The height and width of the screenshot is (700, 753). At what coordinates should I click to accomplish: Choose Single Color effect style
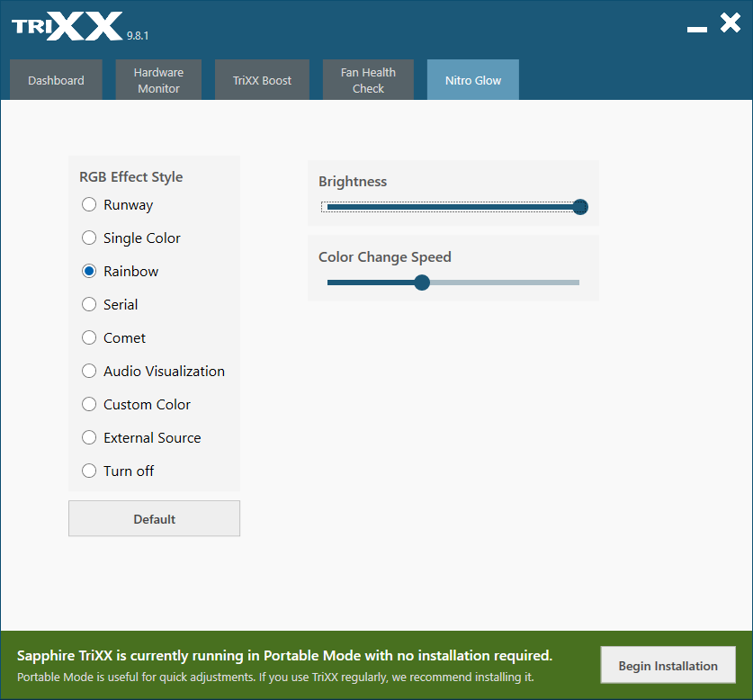tap(89, 238)
